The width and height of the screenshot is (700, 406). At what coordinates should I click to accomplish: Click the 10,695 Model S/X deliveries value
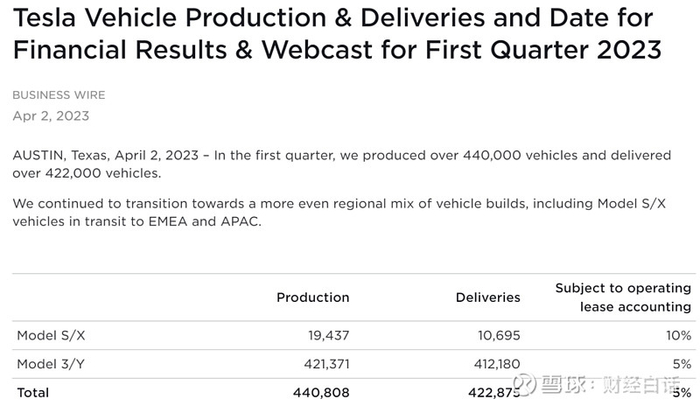tap(494, 334)
